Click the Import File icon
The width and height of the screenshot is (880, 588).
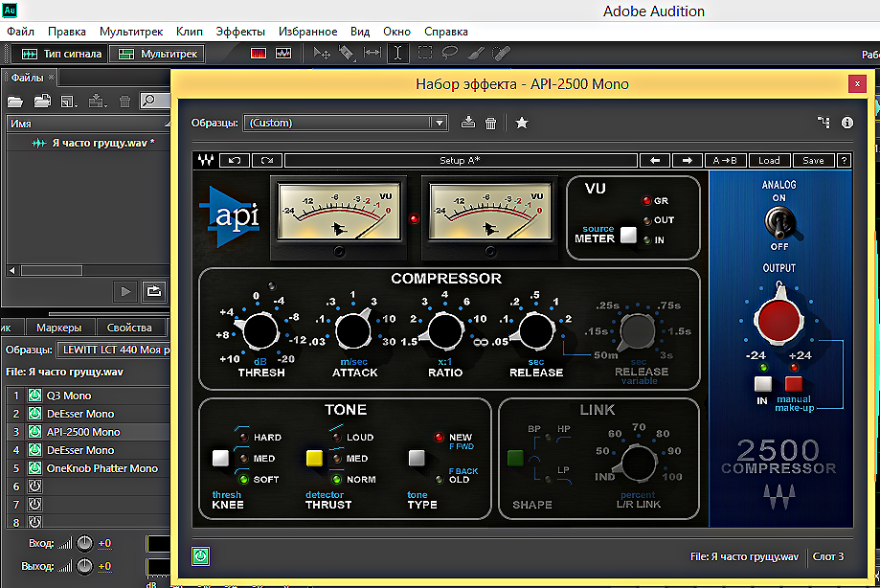[43, 102]
